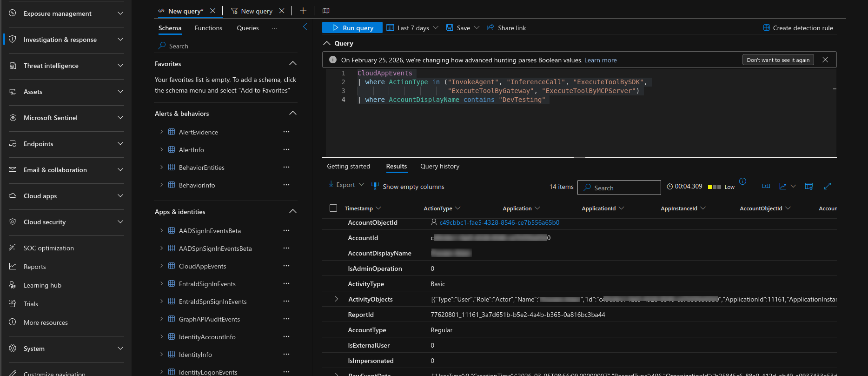Click the Threat intelligence icon
Screen dimensions: 868x376
[13, 66]
